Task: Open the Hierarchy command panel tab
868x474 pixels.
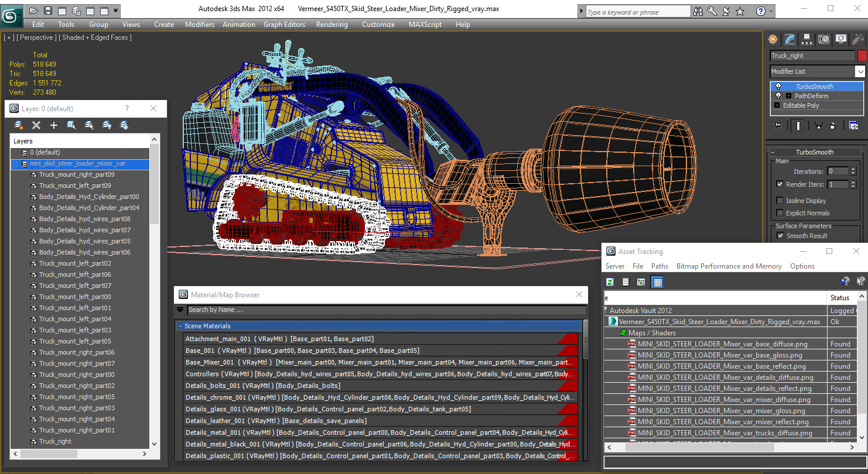Action: 807,39
